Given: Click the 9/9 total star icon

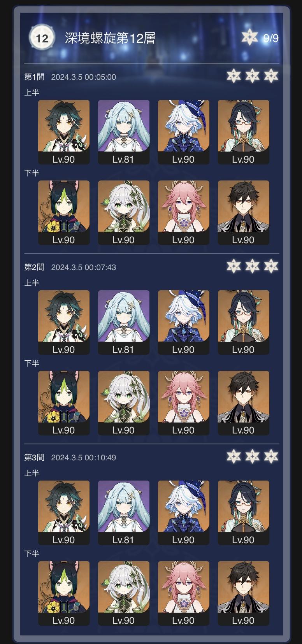Looking at the screenshot, I should [x=249, y=37].
